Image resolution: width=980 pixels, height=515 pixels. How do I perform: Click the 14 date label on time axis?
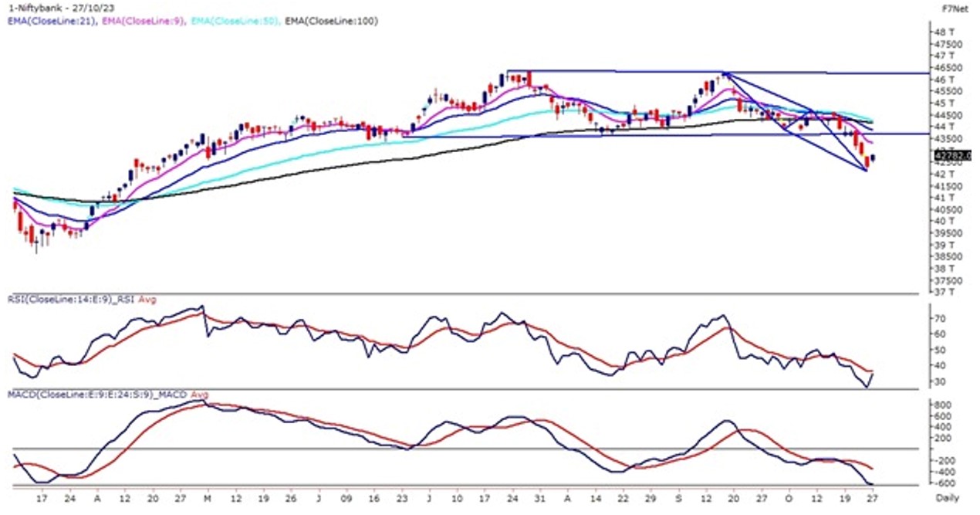(596, 500)
